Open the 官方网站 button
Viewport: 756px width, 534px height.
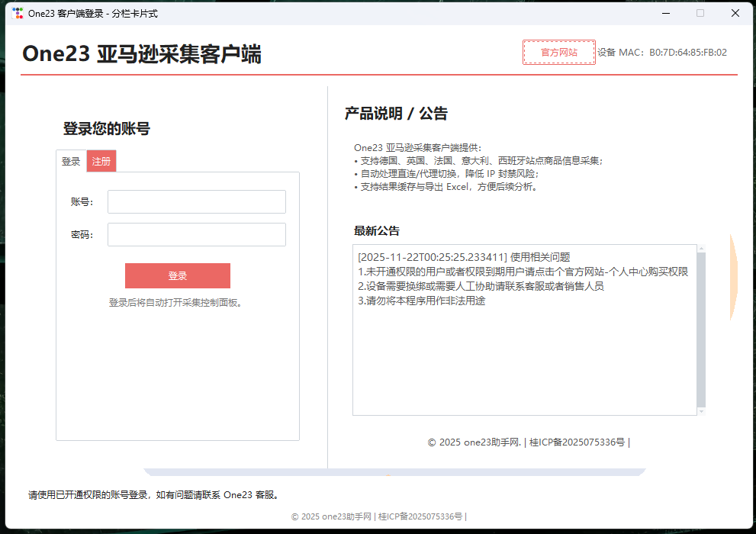tap(558, 52)
